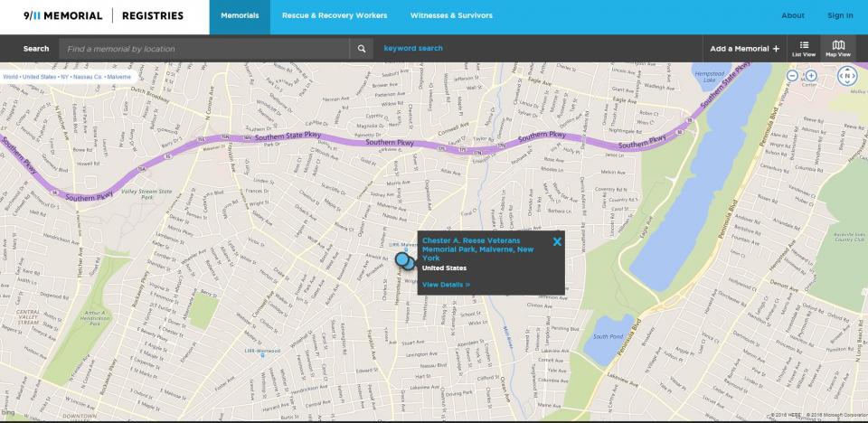The width and height of the screenshot is (868, 423).
Task: Reset orientation via compass N center
Action: point(847,76)
